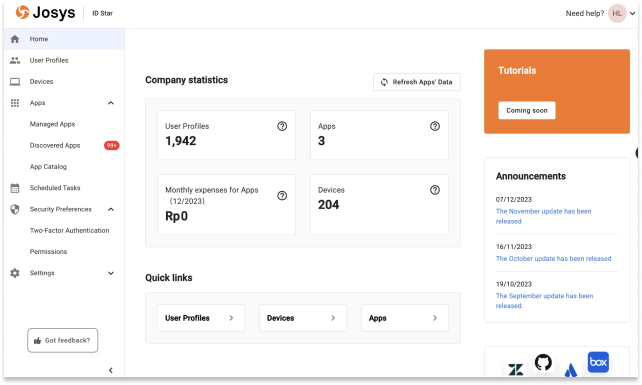The width and height of the screenshot is (642, 385).
Task: Click the Josys logo icon
Action: 23,12
